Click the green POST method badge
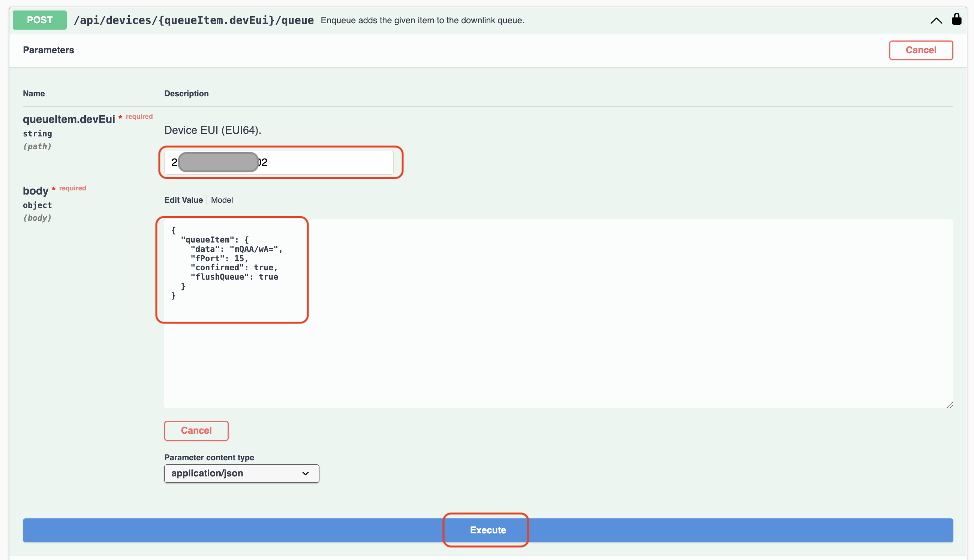This screenshot has height=560, width=974. click(40, 20)
